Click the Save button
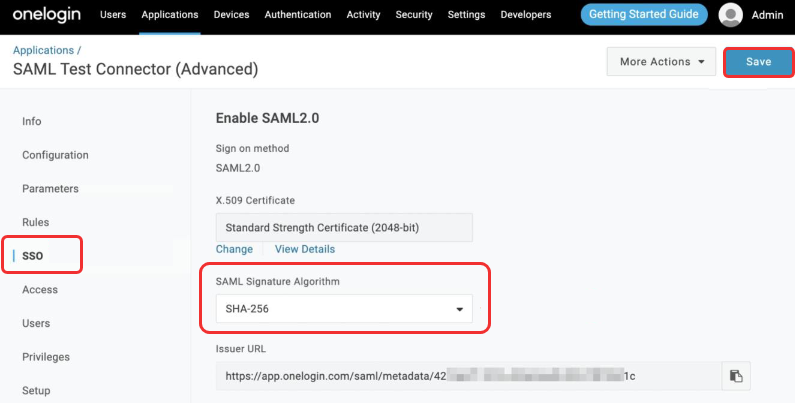 [x=758, y=62]
